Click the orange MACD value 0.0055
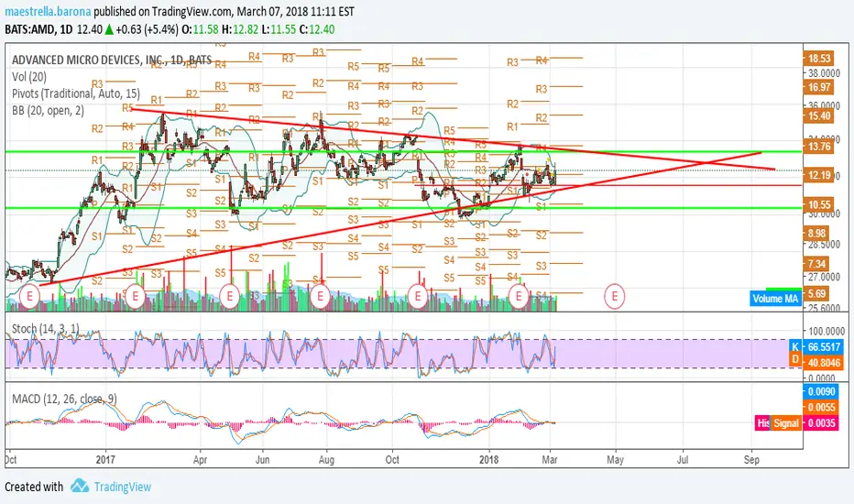This screenshot has height=504, width=854. pyautogui.click(x=821, y=407)
